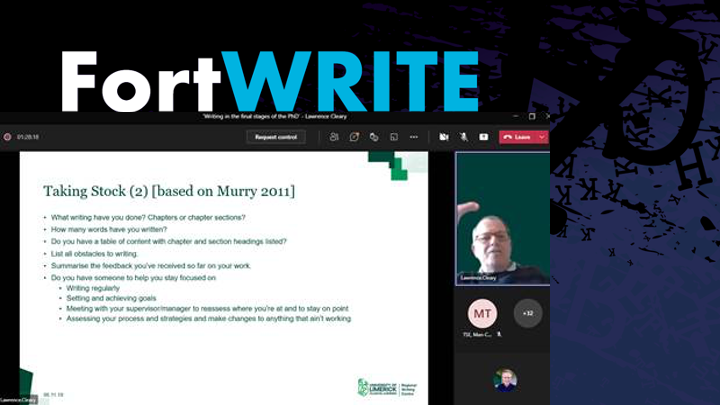The height and width of the screenshot is (405, 720).
Task: Click the share content icon
Action: click(x=484, y=137)
